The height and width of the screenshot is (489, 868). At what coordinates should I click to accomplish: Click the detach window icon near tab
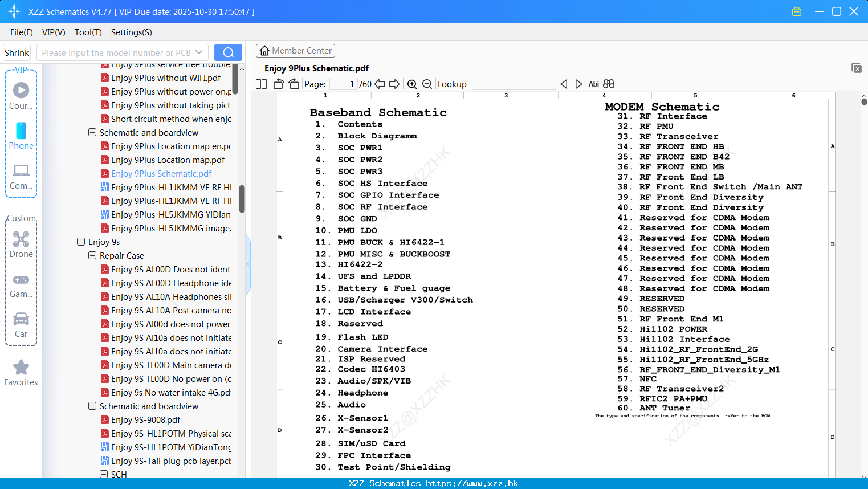point(856,68)
